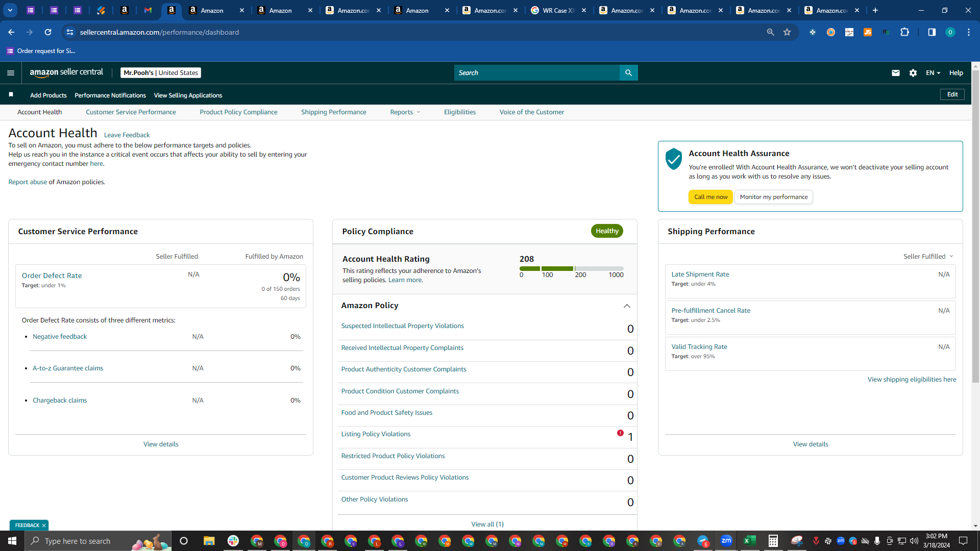Viewport: 980px width, 551px height.
Task: Open A-to-z Guarantee claims link
Action: pyautogui.click(x=68, y=368)
